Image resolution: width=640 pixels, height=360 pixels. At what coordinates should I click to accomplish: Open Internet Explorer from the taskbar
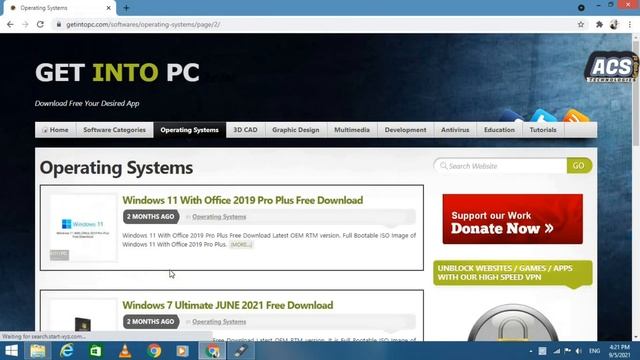pos(67,351)
